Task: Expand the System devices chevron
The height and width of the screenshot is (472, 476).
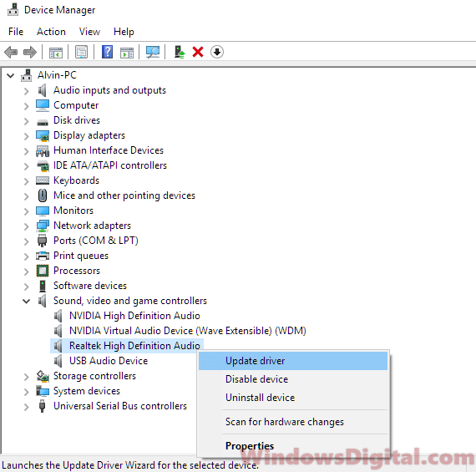Action: (x=27, y=392)
